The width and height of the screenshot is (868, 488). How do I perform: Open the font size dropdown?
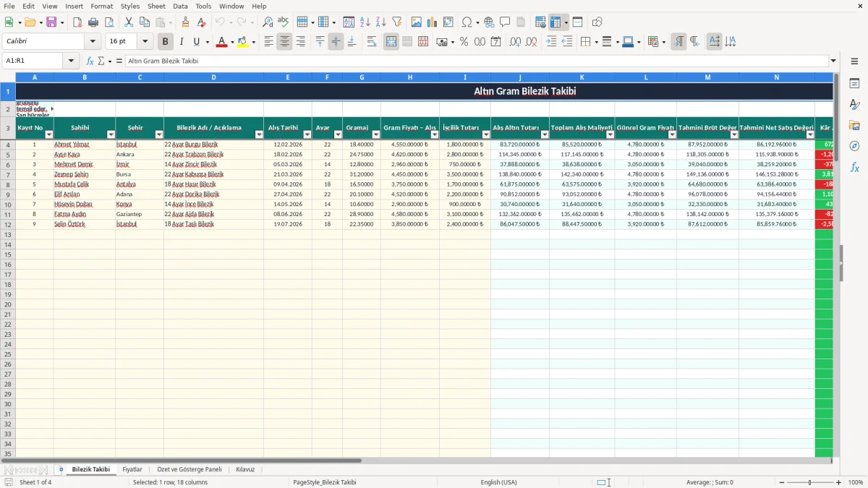point(145,42)
